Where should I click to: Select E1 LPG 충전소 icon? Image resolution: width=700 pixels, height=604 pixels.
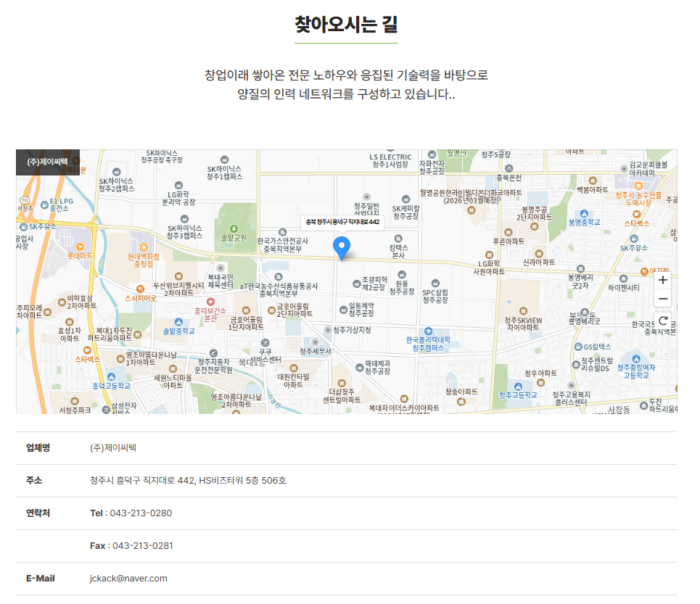pos(44,205)
